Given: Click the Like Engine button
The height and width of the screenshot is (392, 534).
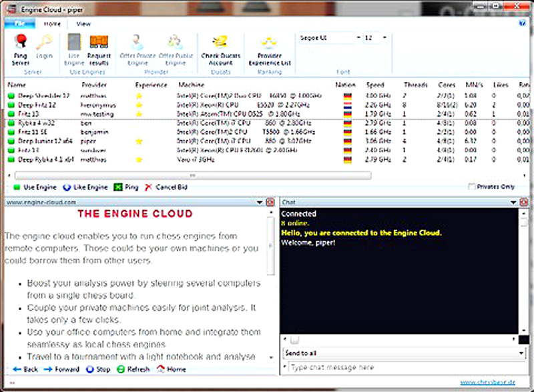Looking at the screenshot, I should tap(85, 187).
